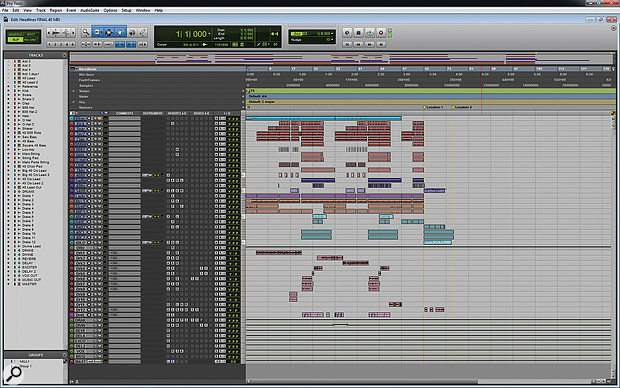Image resolution: width=620 pixels, height=388 pixels.
Task: Recall zoom preset 3
Action: [x=61, y=44]
